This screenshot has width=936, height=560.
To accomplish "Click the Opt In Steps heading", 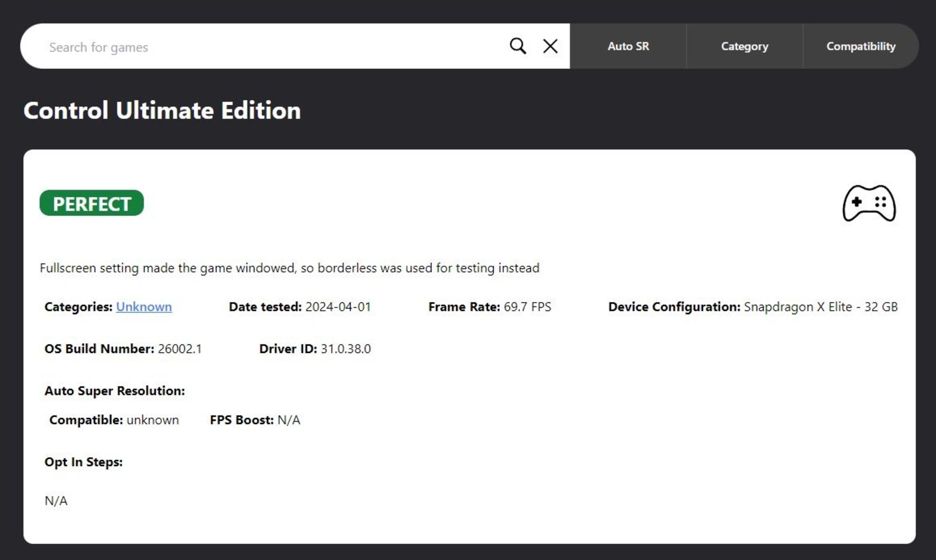I will tap(83, 462).
